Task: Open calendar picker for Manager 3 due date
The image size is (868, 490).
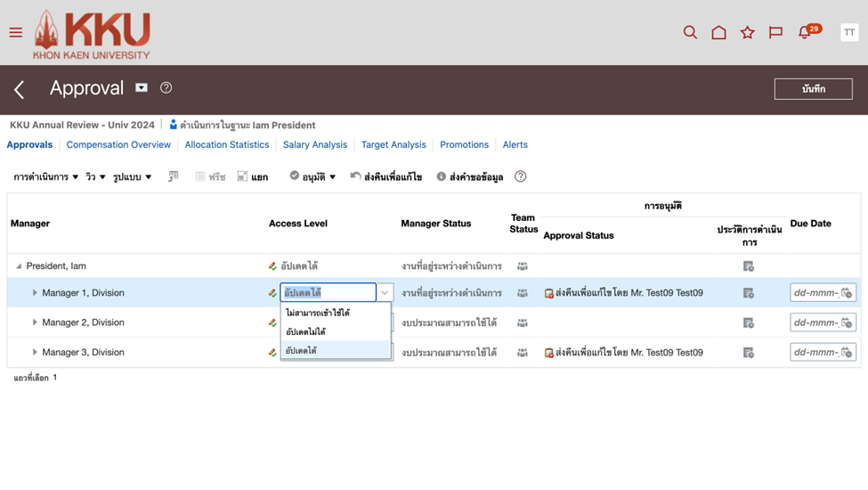Action: [847, 353]
